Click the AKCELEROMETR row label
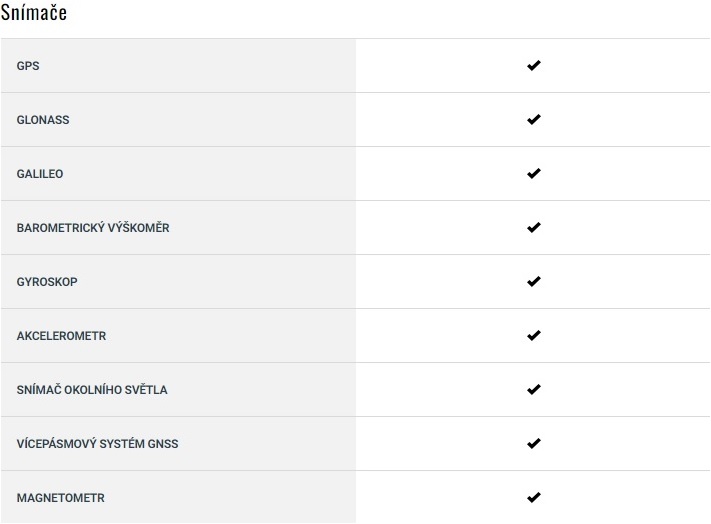This screenshot has height=524, width=711. pyautogui.click(x=61, y=336)
